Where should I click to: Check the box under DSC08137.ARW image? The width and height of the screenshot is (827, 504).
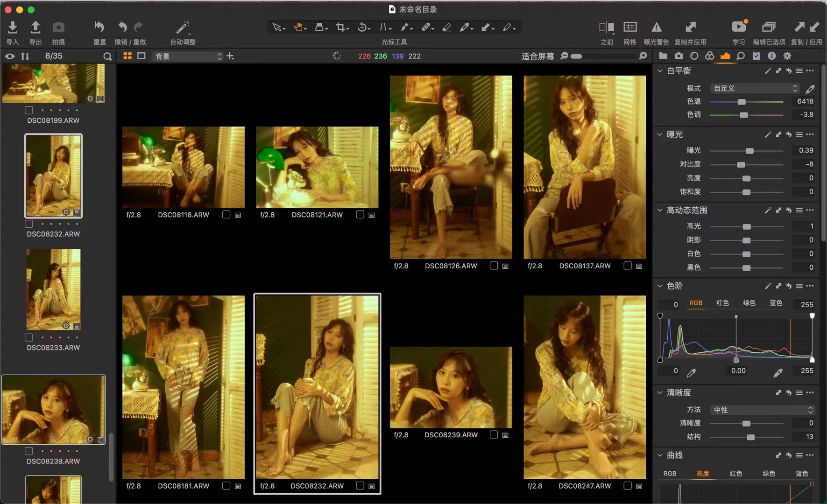coord(628,266)
